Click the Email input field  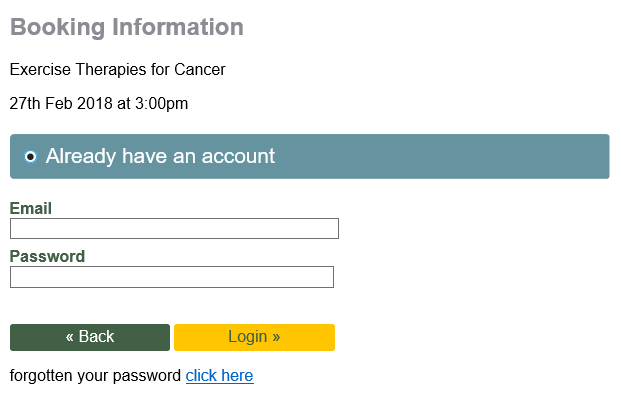pyautogui.click(x=174, y=229)
